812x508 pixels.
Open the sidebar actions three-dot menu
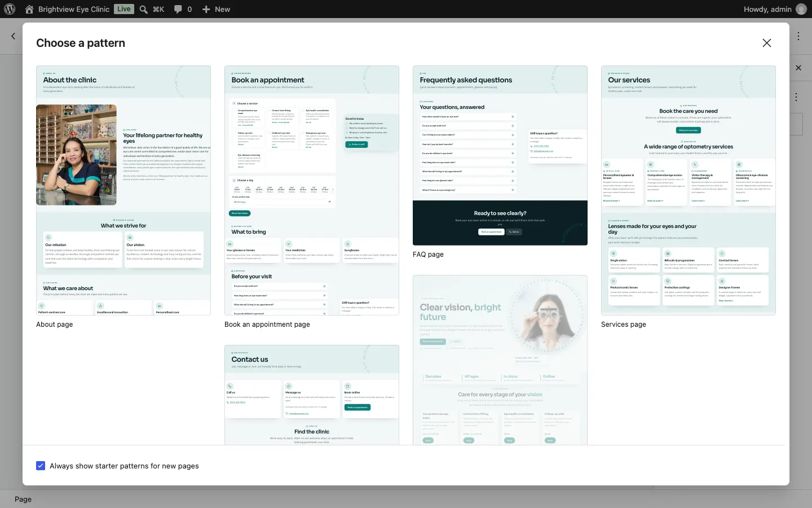click(x=796, y=97)
